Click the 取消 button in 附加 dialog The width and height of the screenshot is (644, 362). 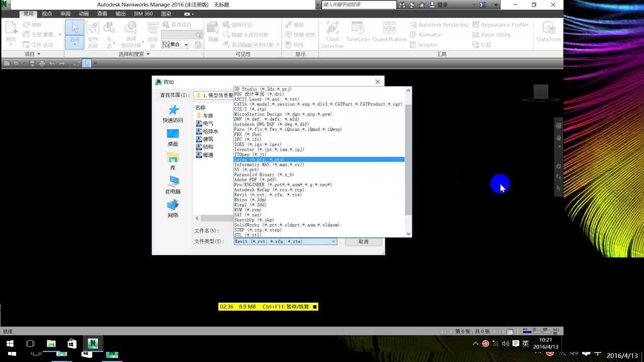tap(363, 242)
